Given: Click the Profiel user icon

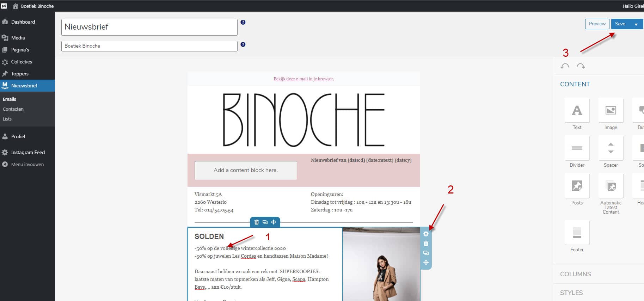Looking at the screenshot, I should (5, 136).
